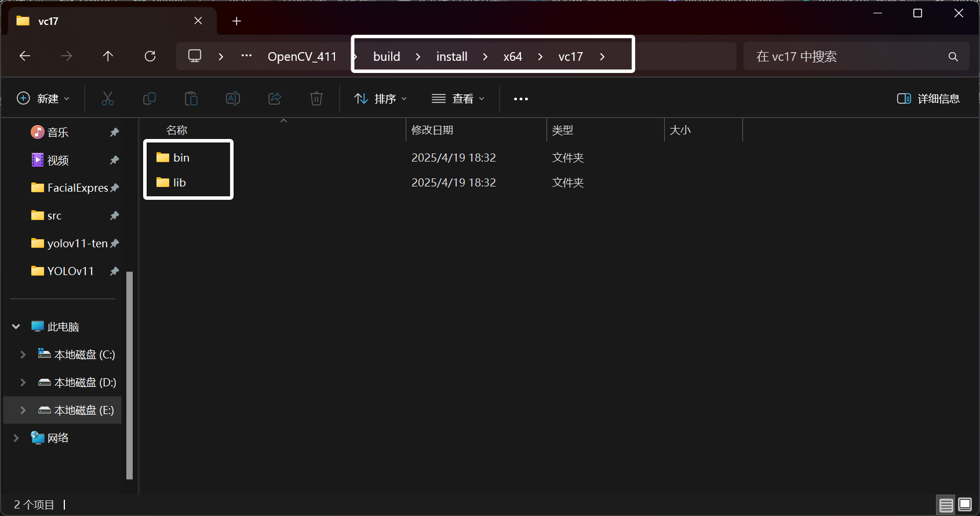This screenshot has width=980, height=516.
Task: Open the 查看 (View) dropdown
Action: [x=458, y=98]
